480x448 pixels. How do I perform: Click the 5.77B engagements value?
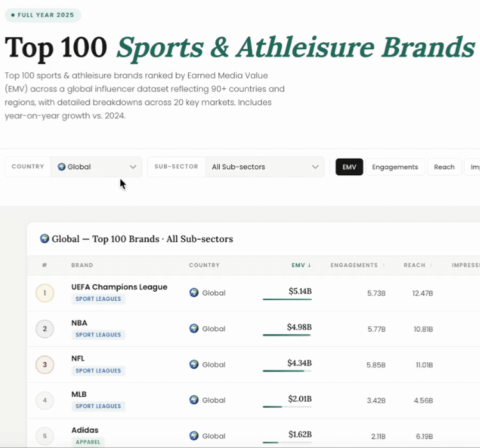pos(376,329)
